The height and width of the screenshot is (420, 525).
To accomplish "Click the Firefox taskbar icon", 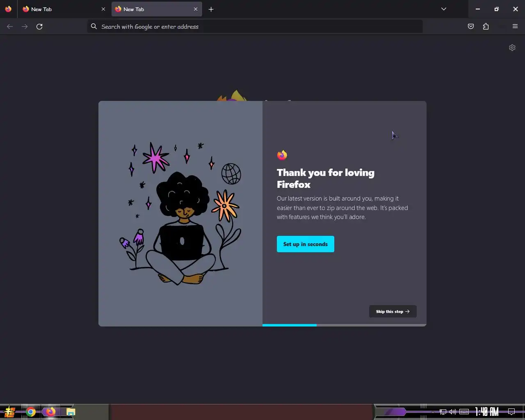I will tap(50, 412).
